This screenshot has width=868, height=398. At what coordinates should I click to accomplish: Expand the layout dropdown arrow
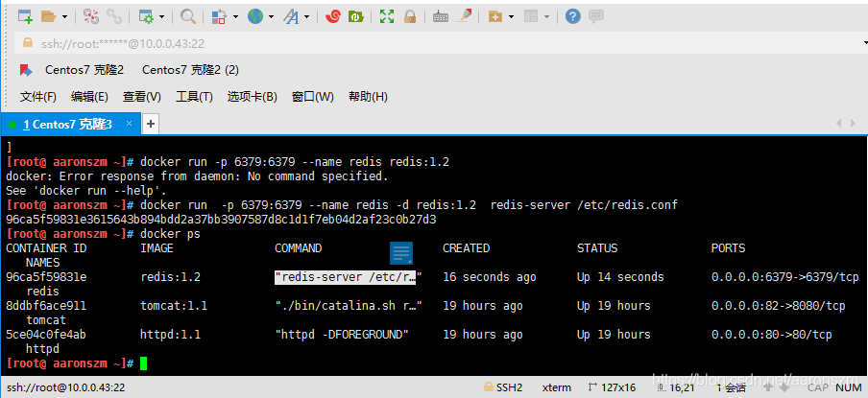[546, 17]
